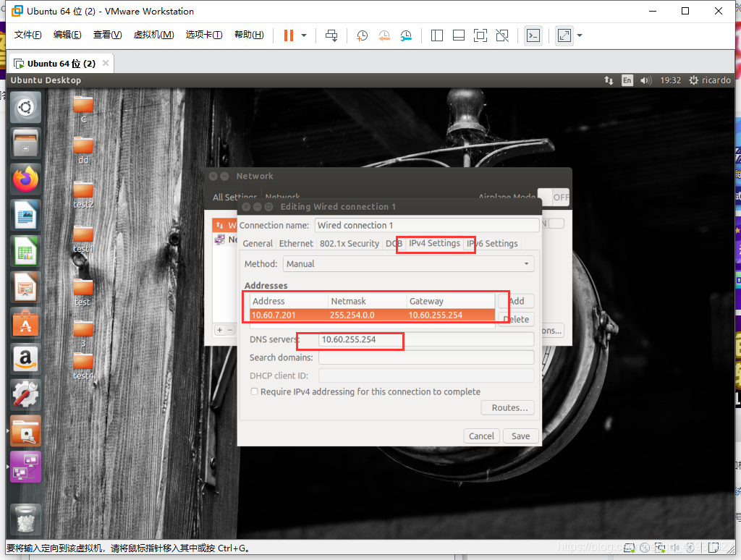Switch to IPv4 Settings tab
The width and height of the screenshot is (741, 560).
point(434,243)
